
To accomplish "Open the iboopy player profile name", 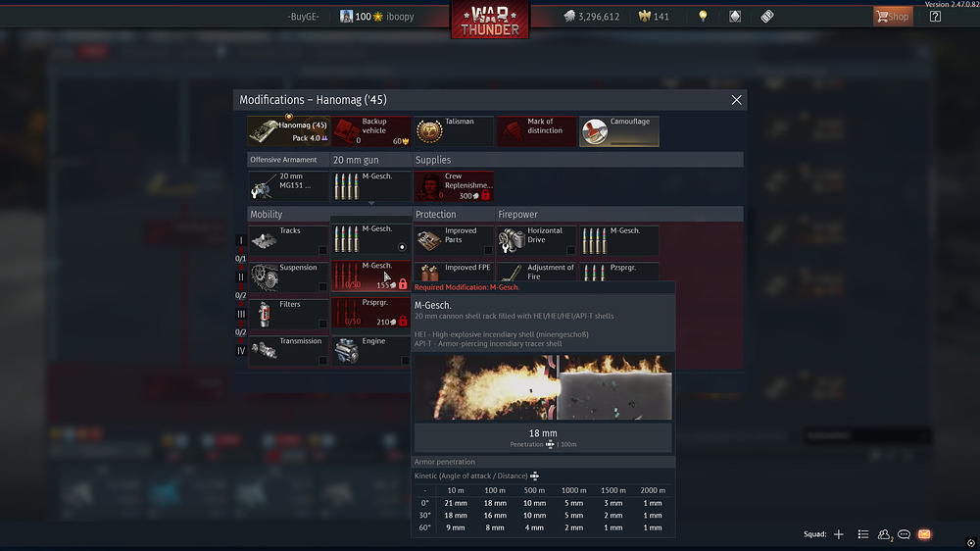I will [400, 17].
